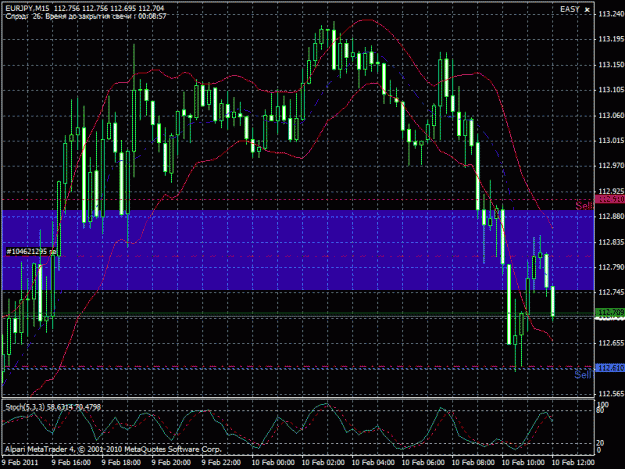
Task: Click the spread and candle close timer line
Action: tap(86, 16)
